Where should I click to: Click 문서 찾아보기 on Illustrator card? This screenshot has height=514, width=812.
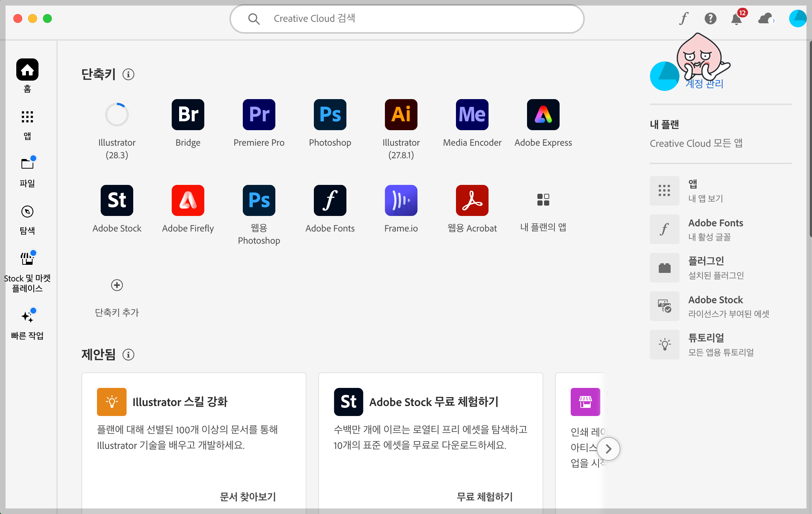click(248, 496)
